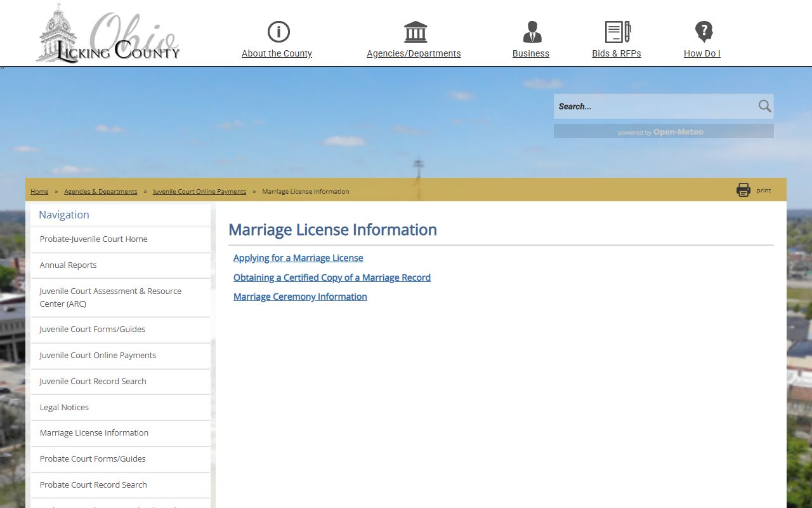Open Juvenile Court Online Payments breadcrumb
The height and width of the screenshot is (508, 812).
200,191
